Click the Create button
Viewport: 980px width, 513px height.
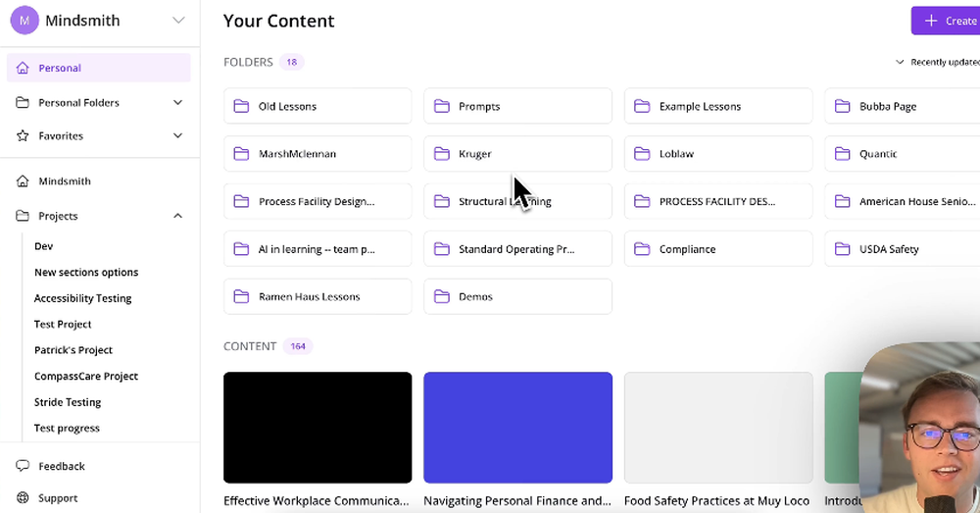click(x=945, y=21)
